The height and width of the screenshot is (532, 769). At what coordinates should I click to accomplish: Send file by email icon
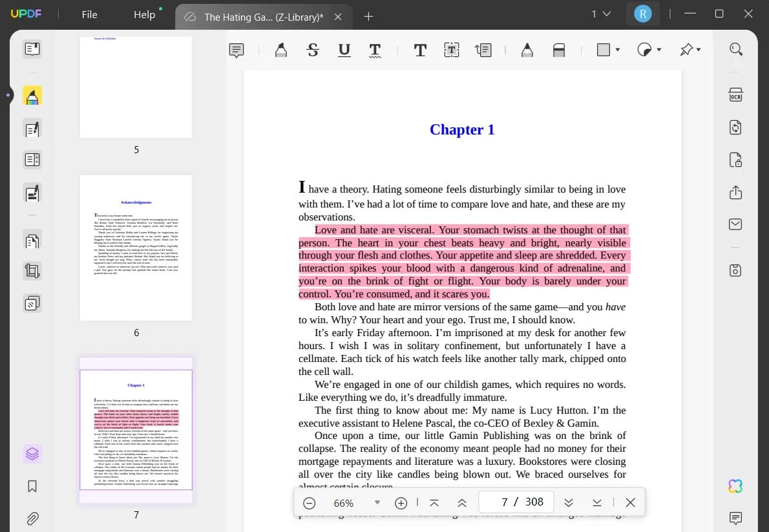coord(735,224)
